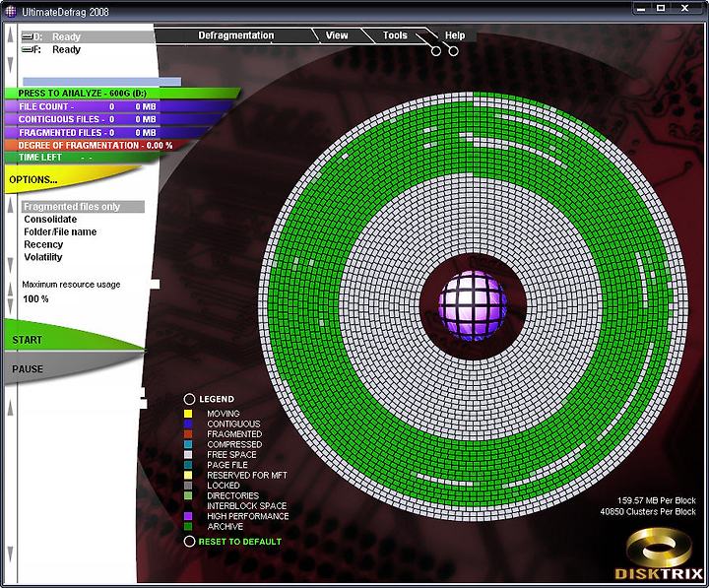This screenshot has height=588, width=709.
Task: Pick the FREE SPACE color swatch
Action: point(188,455)
